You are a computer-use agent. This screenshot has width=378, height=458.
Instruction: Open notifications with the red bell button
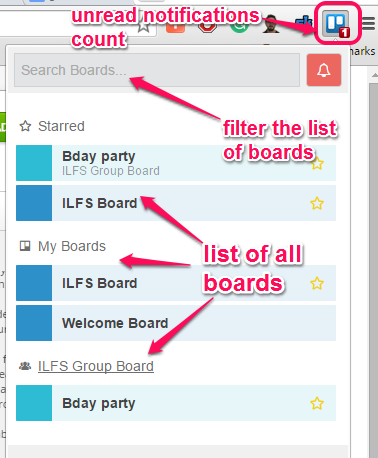pos(324,70)
